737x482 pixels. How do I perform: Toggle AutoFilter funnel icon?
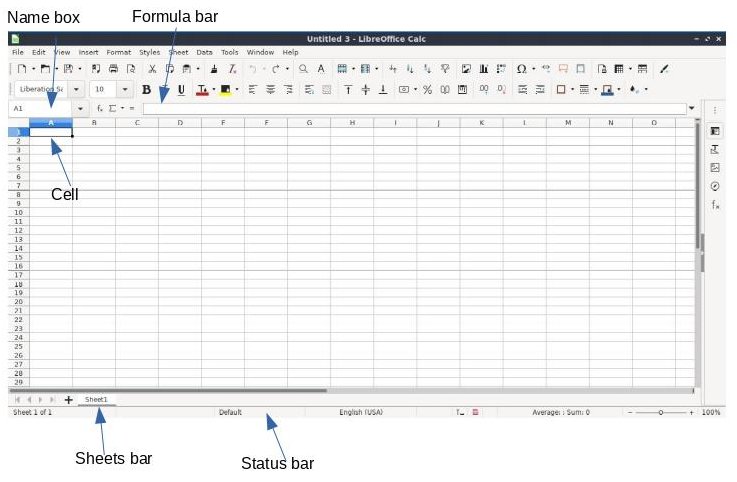pos(445,69)
